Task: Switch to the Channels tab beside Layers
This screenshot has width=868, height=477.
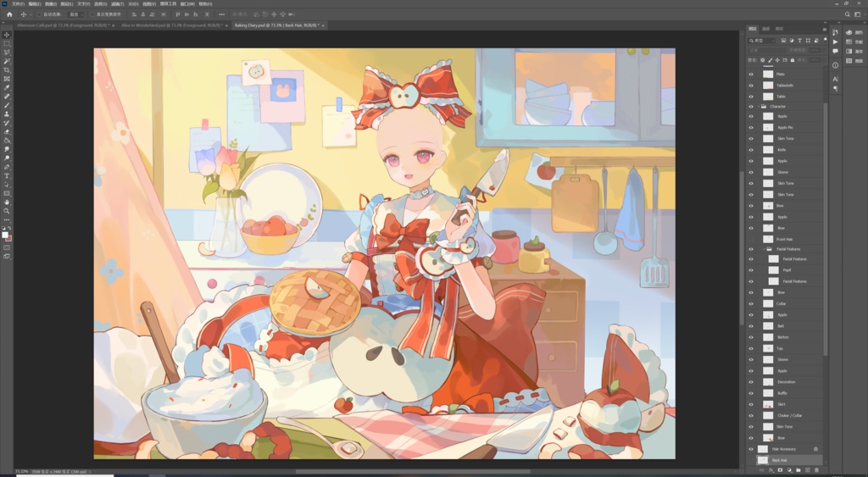Action: 766,29
